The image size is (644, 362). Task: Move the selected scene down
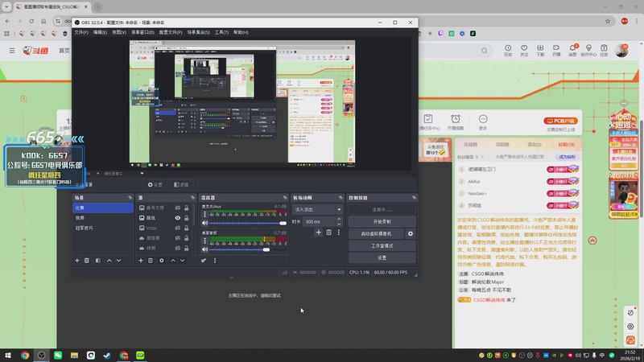(x=118, y=261)
